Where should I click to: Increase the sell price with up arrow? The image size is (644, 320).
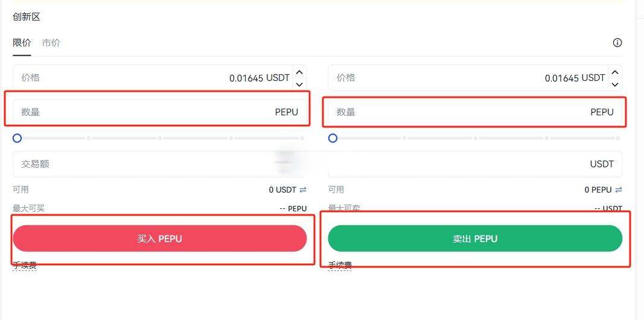point(615,72)
